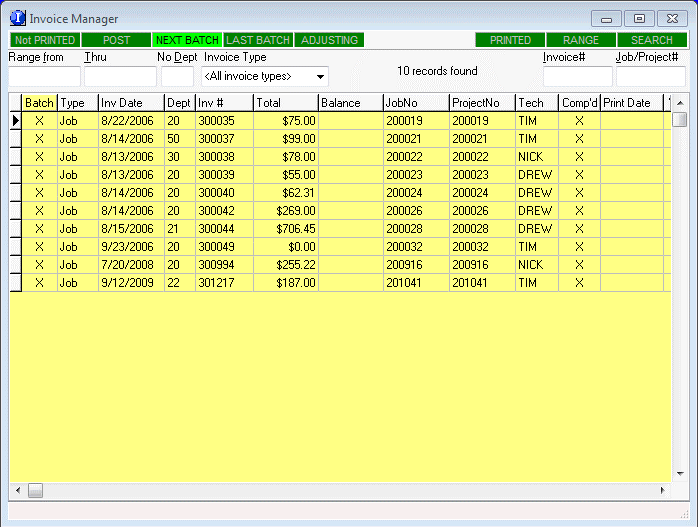The width and height of the screenshot is (698, 527).
Task: Click the Inv # column header
Action: pos(224,103)
